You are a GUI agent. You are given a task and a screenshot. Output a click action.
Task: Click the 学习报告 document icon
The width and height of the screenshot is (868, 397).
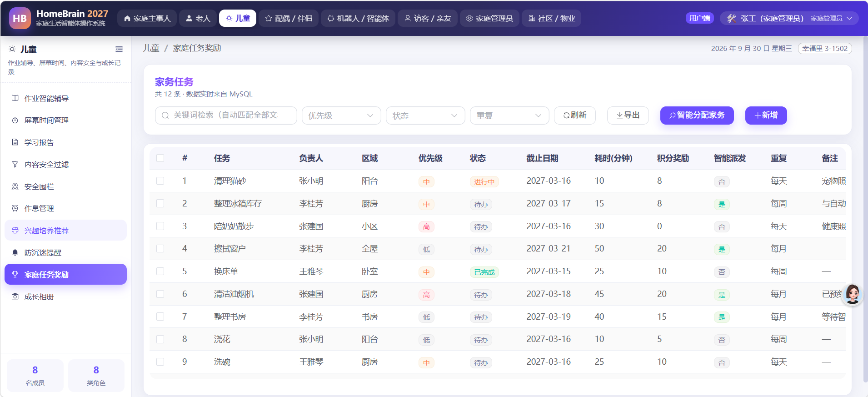pos(15,142)
